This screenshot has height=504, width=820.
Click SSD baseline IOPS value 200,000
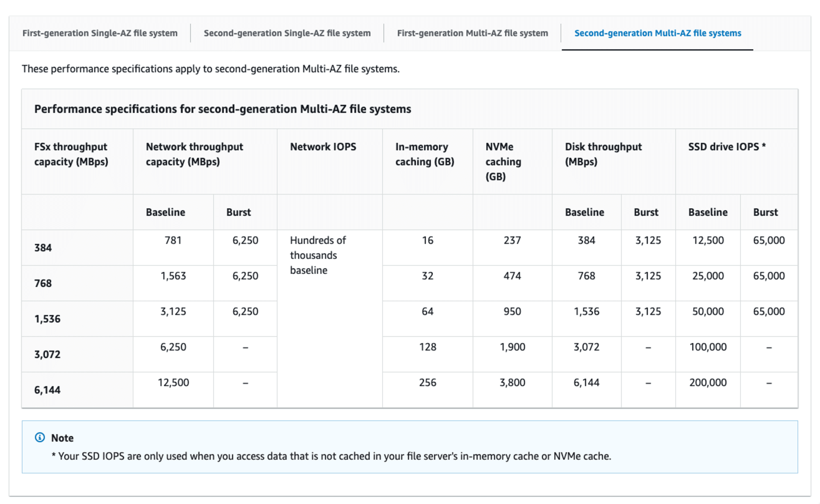[708, 383]
